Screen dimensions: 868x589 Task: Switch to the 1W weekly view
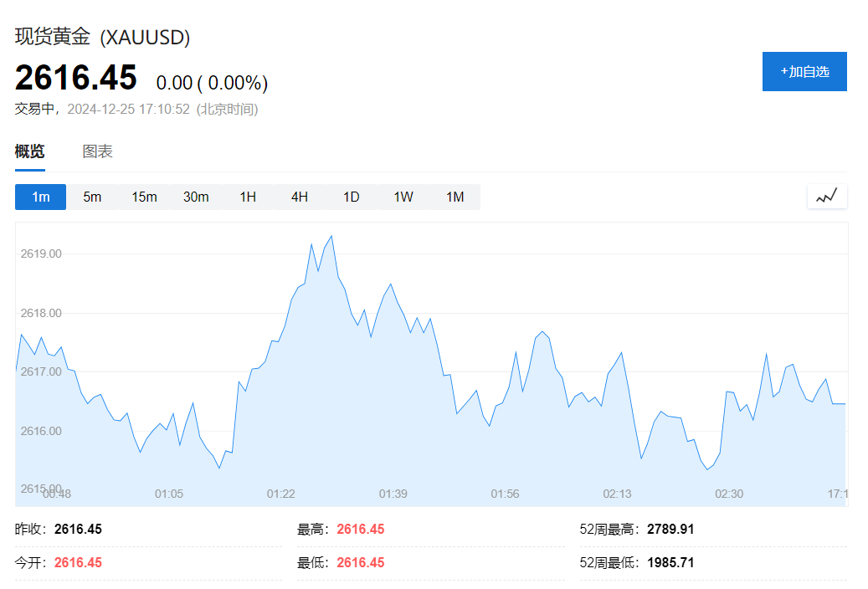click(x=403, y=197)
